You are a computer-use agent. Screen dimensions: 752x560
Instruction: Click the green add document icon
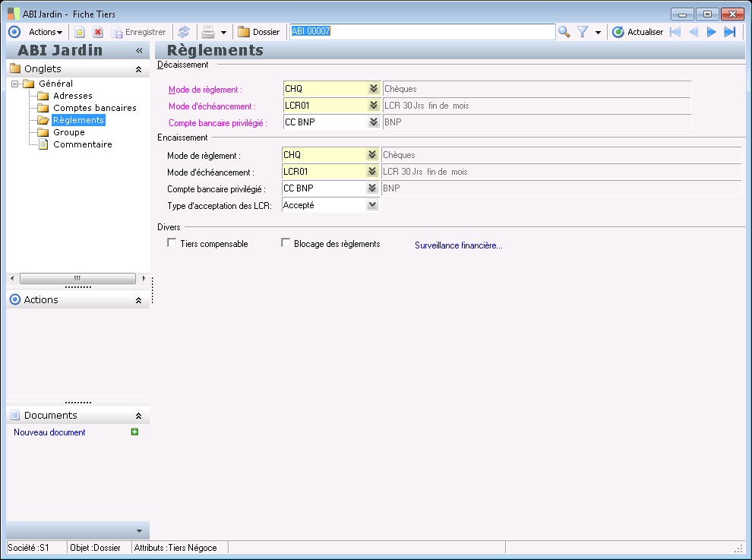point(134,432)
